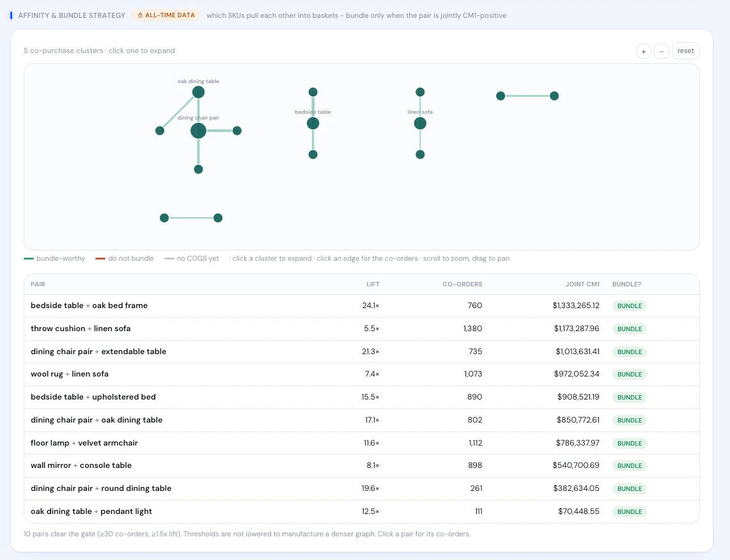Image resolution: width=730 pixels, height=560 pixels.
Task: Click the LIFT column header
Action: [373, 284]
